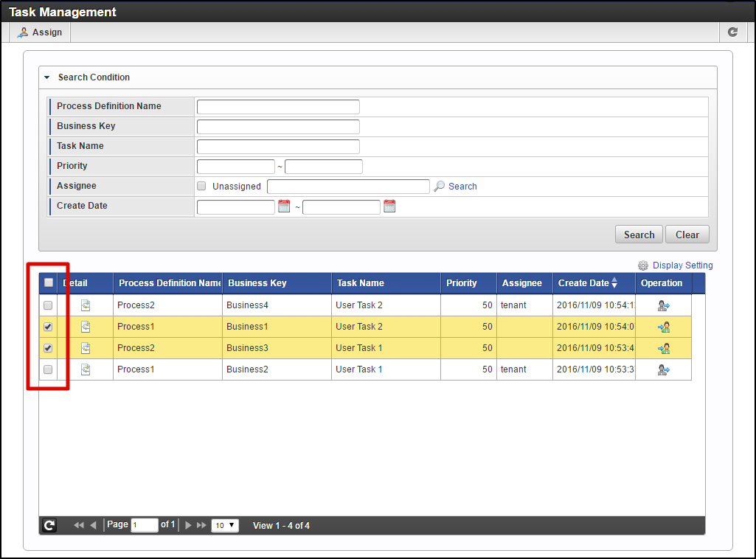Click the page number input field
This screenshot has height=559, width=756.
145,525
